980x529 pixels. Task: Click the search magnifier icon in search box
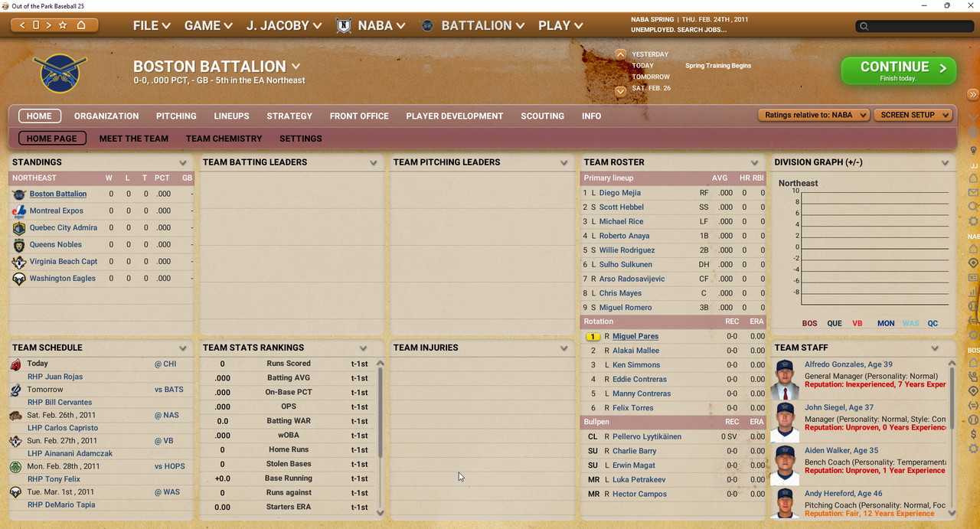pyautogui.click(x=864, y=26)
